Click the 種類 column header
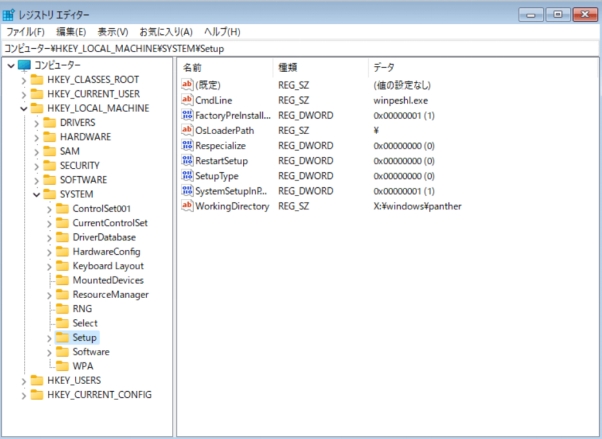 tap(321, 68)
